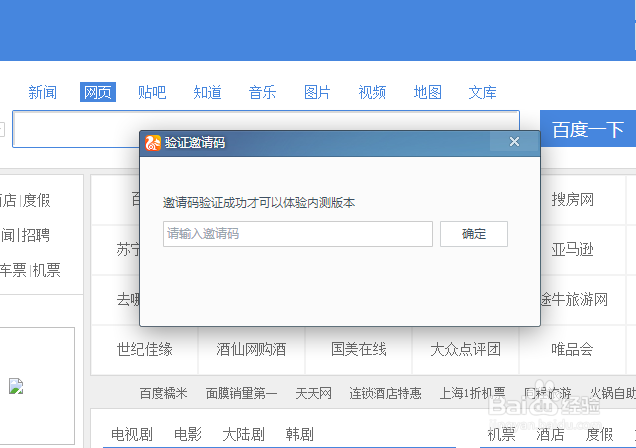Visit the 途牛旅游网 link
The height and width of the screenshot is (448, 636).
coord(574,299)
